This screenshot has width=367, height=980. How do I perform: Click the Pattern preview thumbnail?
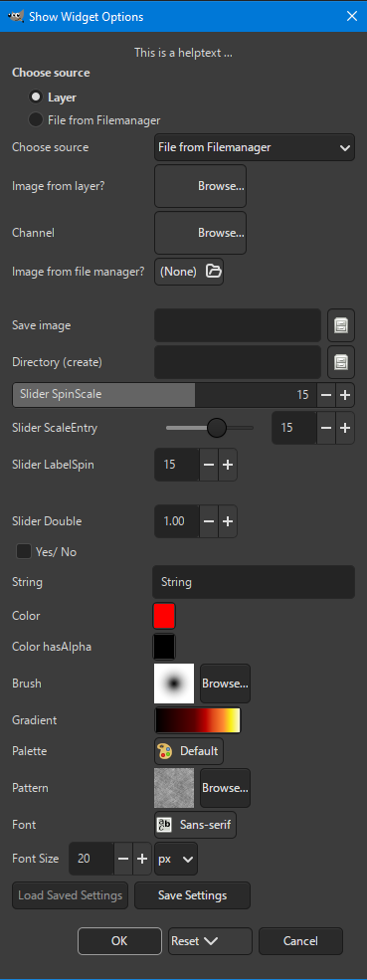[x=174, y=788]
